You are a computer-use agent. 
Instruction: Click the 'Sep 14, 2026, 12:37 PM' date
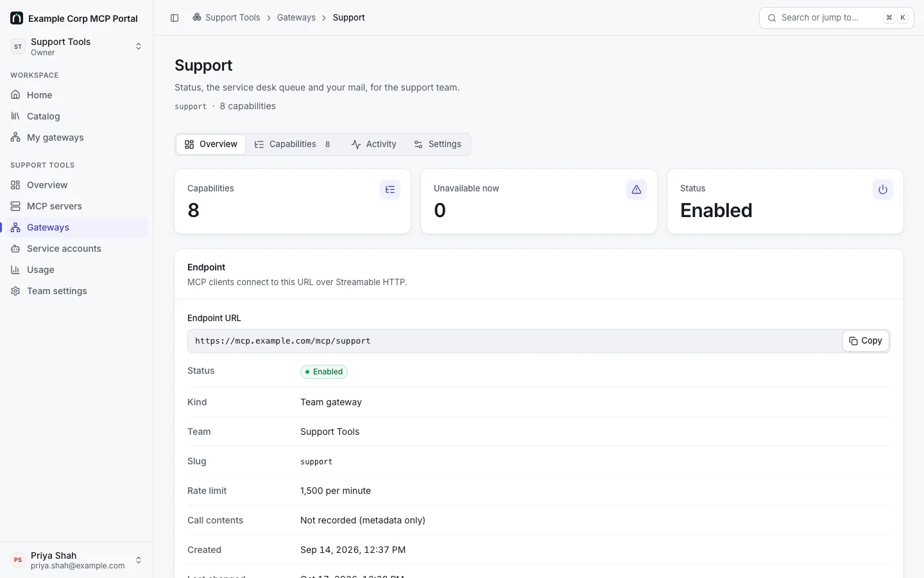pyautogui.click(x=353, y=550)
